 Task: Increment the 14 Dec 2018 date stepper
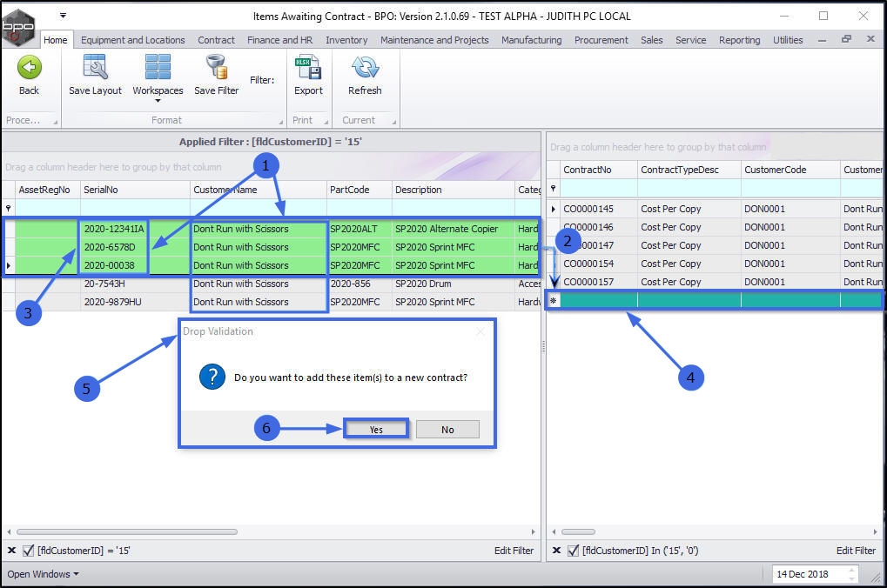[852, 571]
